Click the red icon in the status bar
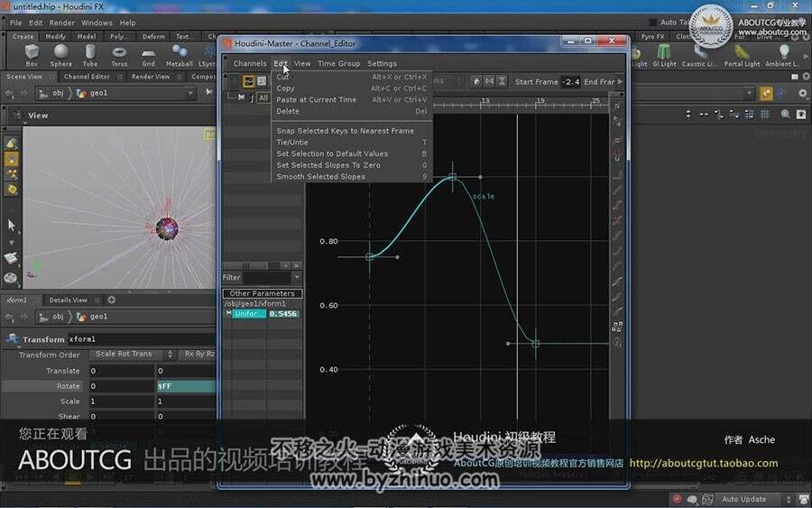The height and width of the screenshot is (508, 812). (x=677, y=499)
